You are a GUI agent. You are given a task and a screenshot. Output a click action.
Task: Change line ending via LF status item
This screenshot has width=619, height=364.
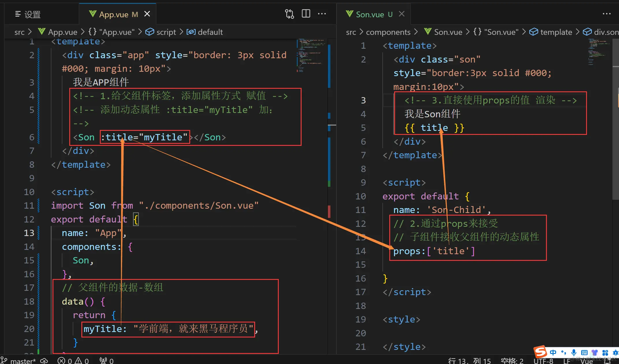[x=567, y=361]
